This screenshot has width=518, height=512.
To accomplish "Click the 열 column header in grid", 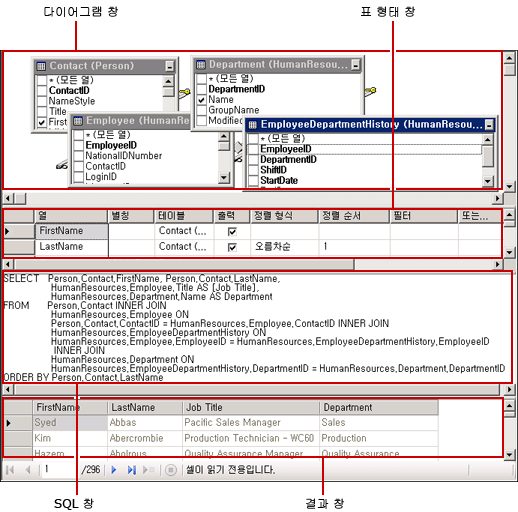I will (71, 216).
